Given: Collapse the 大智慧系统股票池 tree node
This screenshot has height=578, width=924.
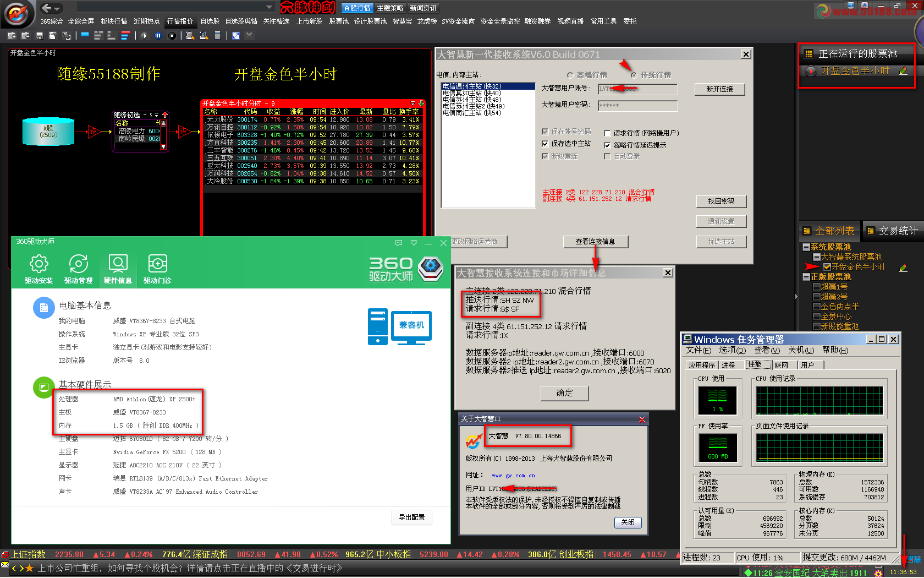Looking at the screenshot, I should [x=817, y=257].
